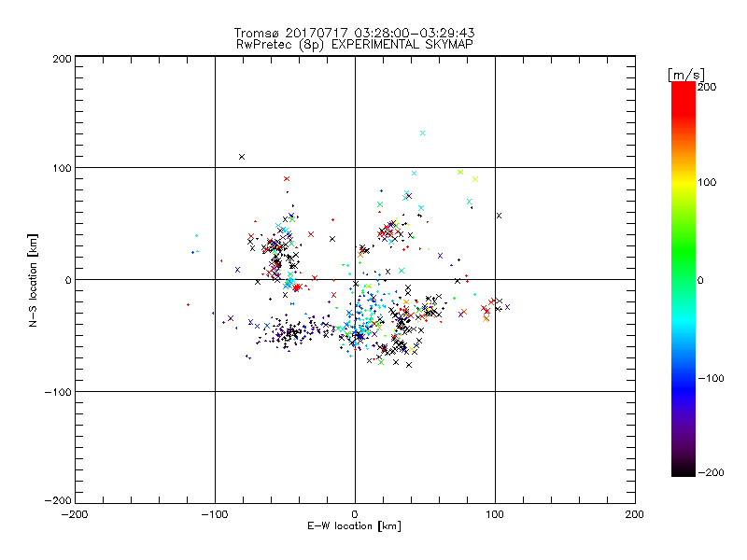Screen dimensions: 747x560
Task: Click the 'N-S location [km]' axis label
Action: pos(33,280)
